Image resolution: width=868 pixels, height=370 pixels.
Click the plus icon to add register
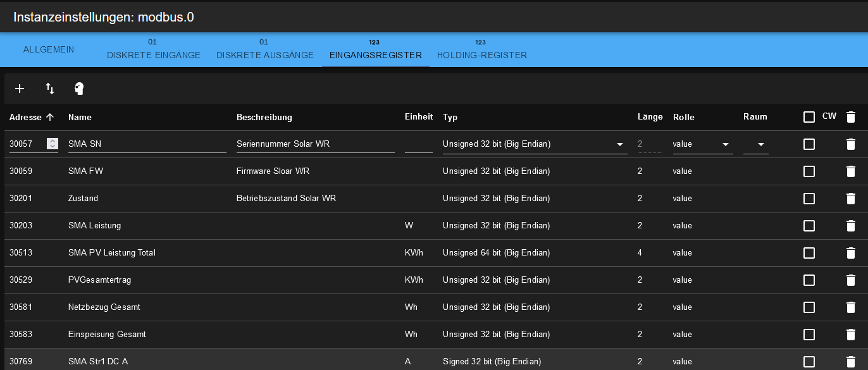pyautogui.click(x=20, y=89)
